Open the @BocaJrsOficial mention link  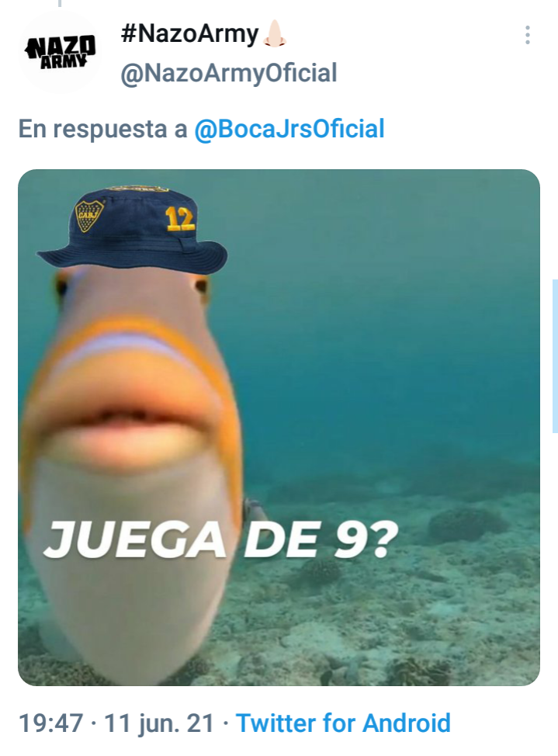[289, 129]
